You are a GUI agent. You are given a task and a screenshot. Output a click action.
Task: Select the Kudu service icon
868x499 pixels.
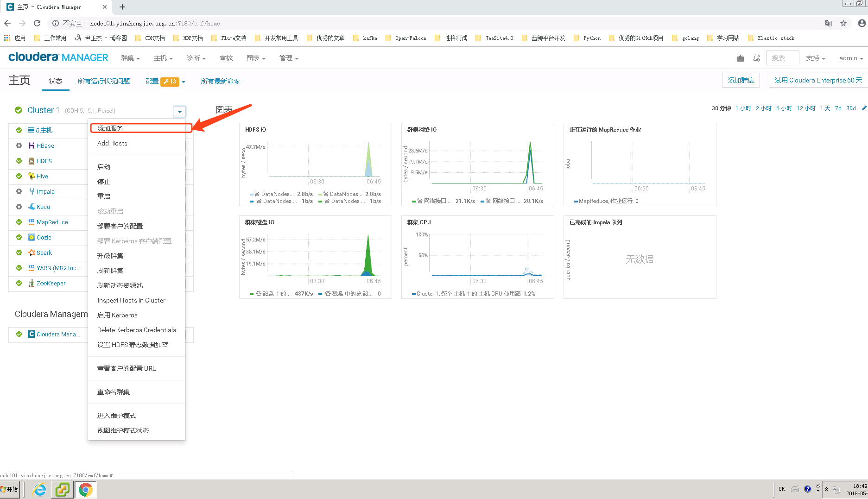pyautogui.click(x=31, y=207)
